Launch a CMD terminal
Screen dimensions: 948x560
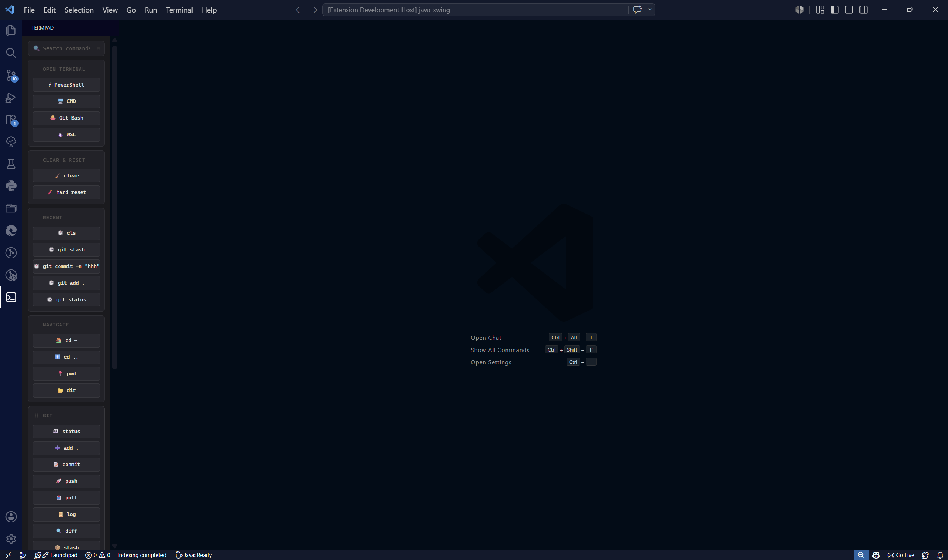[66, 101]
